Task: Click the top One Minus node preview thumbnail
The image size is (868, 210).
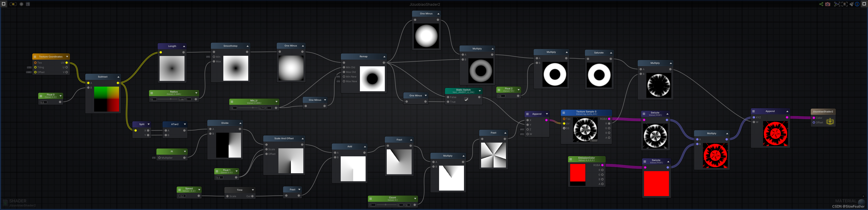Action: (426, 36)
